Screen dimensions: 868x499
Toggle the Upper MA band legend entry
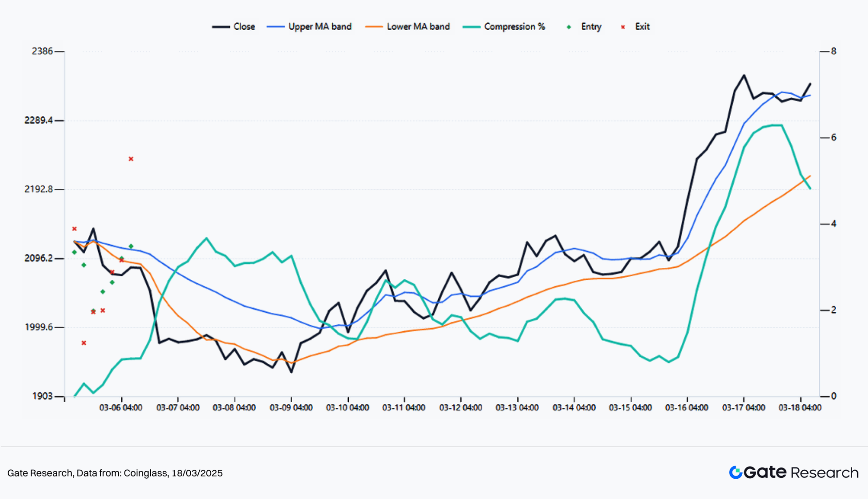point(320,27)
